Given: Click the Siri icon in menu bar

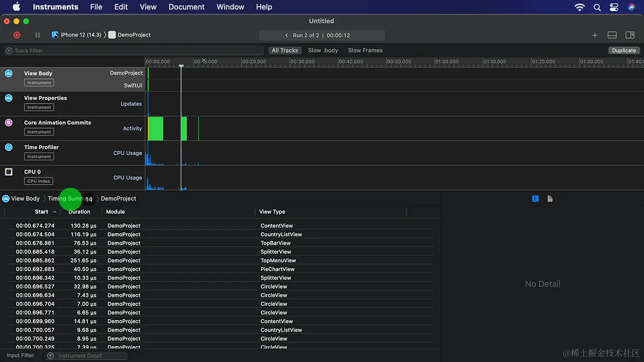Looking at the screenshot, I should click(x=631, y=7).
